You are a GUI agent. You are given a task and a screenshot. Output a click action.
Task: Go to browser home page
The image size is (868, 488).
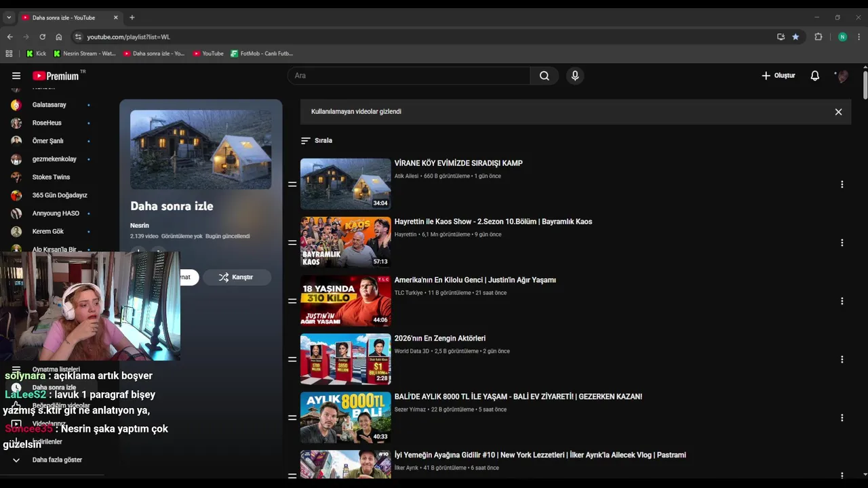59,37
